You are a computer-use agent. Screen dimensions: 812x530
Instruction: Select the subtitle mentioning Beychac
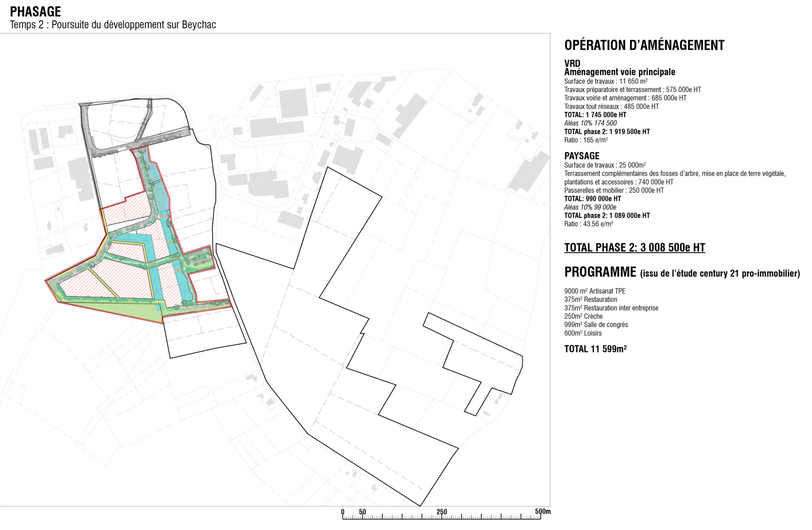click(113, 25)
